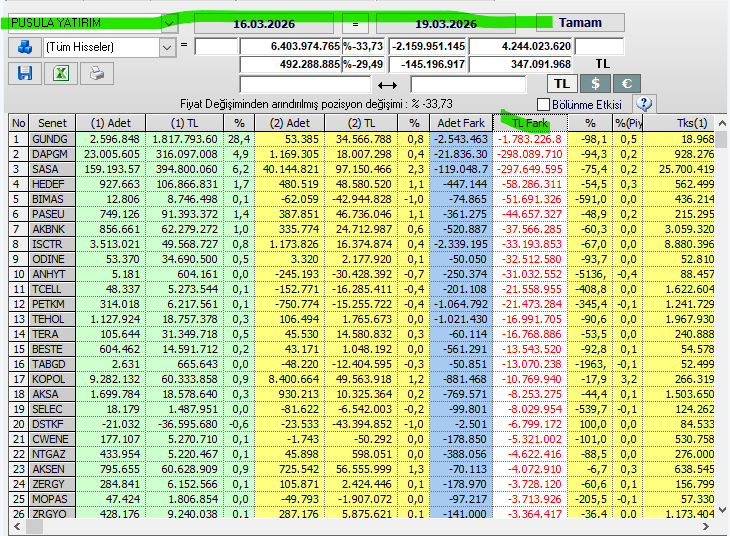Screen dimensions: 730x536
Task: Select the HEDEF stock cell
Action: (x=52, y=184)
